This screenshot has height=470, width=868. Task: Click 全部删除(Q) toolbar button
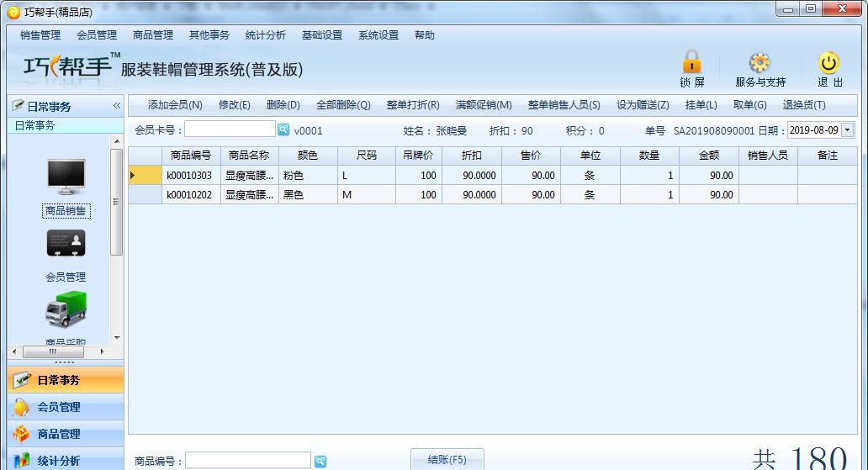coord(343,104)
